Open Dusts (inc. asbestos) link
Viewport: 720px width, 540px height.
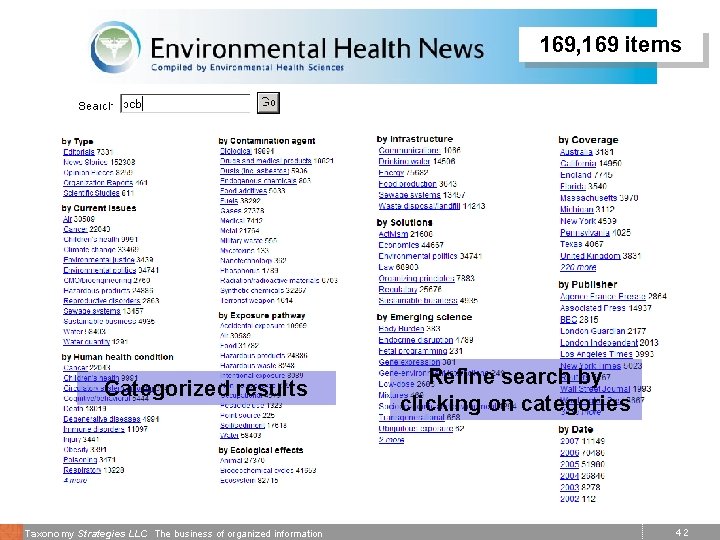coord(254,171)
